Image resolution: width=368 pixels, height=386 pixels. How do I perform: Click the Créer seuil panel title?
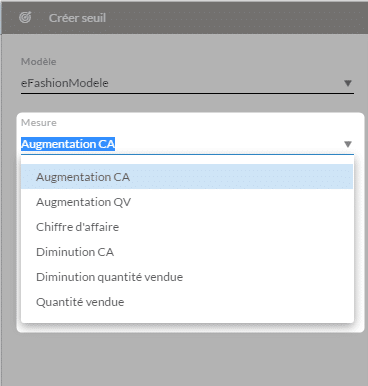tap(77, 18)
